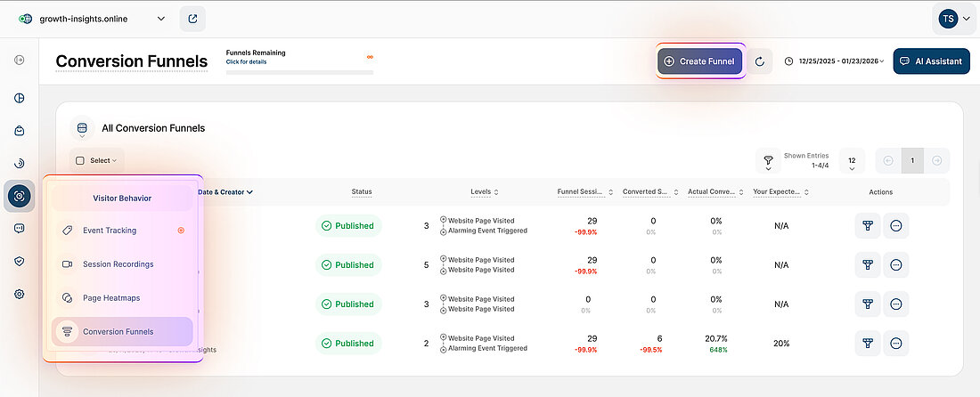Open funnel view for first 3-level row
980x397 pixels.
(x=868, y=225)
